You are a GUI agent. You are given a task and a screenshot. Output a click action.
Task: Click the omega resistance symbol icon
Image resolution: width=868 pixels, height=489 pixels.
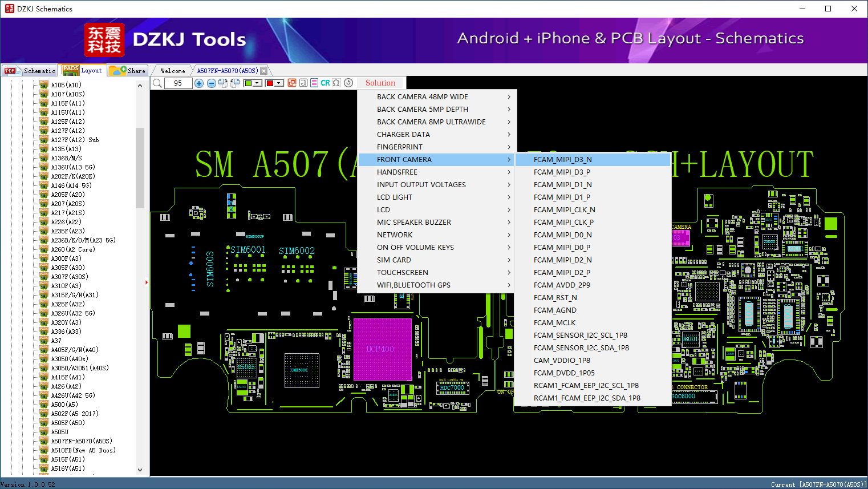pyautogui.click(x=336, y=83)
